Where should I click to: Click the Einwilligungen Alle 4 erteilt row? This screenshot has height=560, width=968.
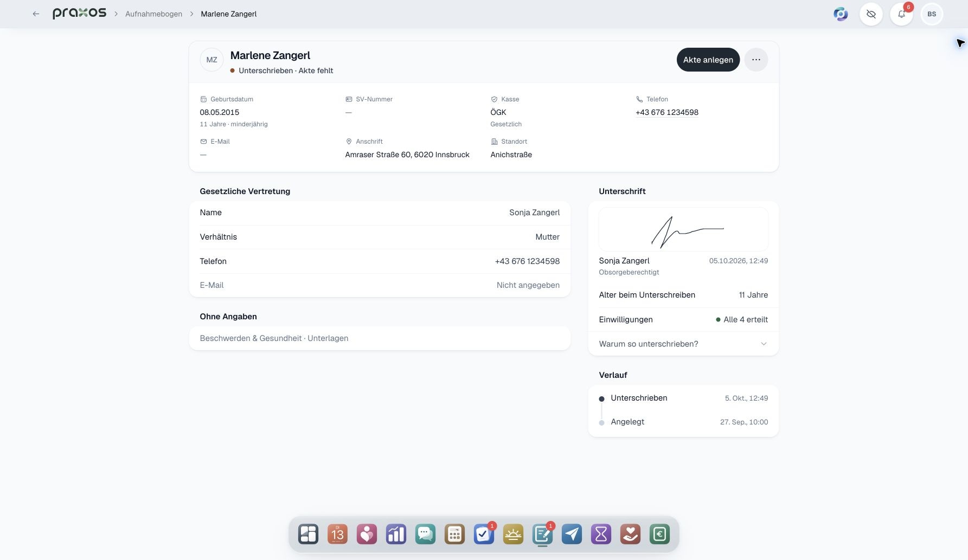coord(683,319)
